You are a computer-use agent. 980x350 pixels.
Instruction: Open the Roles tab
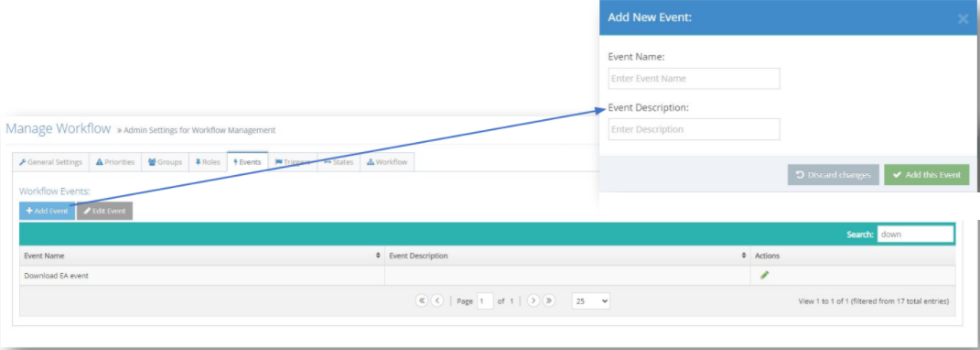[x=208, y=162]
